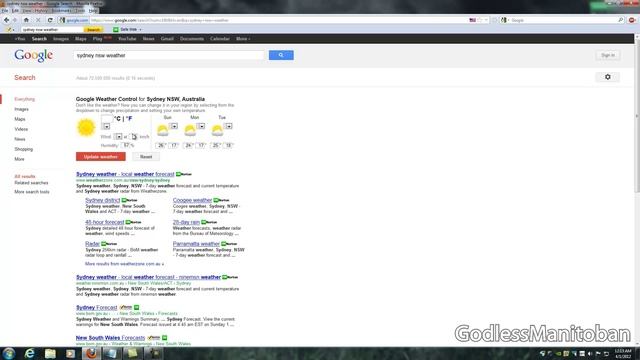Screen dimensions: 640x360
Task: Click yellow Search button in Norton toolbar
Action: click(93, 30)
